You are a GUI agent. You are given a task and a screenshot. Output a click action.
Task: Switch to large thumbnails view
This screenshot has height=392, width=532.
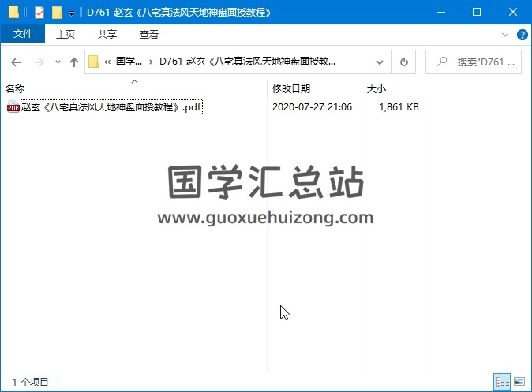click(519, 383)
